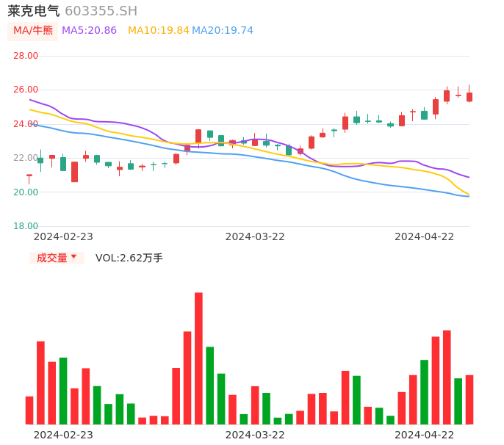
Task: Click the 莱克电气 stock name title
Action: coord(34,11)
